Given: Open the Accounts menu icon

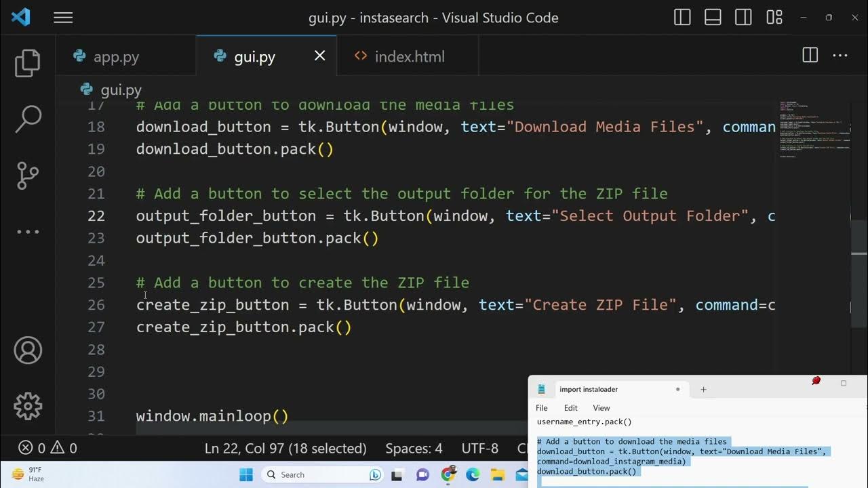Looking at the screenshot, I should coord(28,350).
